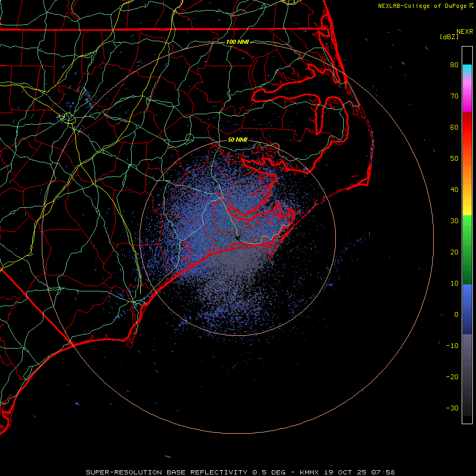Click the 40 value on the dBZ scale
This screenshot has height=476, width=476.
(x=454, y=189)
